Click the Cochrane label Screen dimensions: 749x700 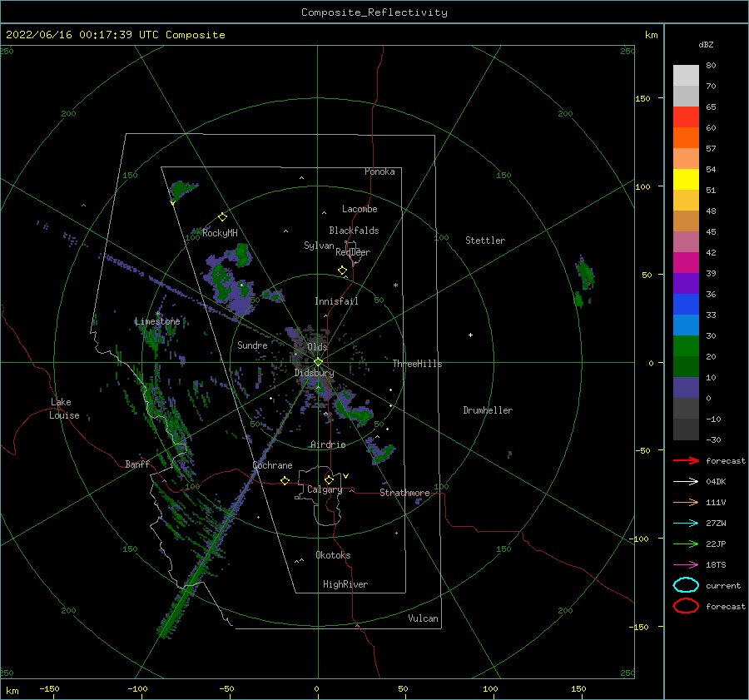[272, 465]
